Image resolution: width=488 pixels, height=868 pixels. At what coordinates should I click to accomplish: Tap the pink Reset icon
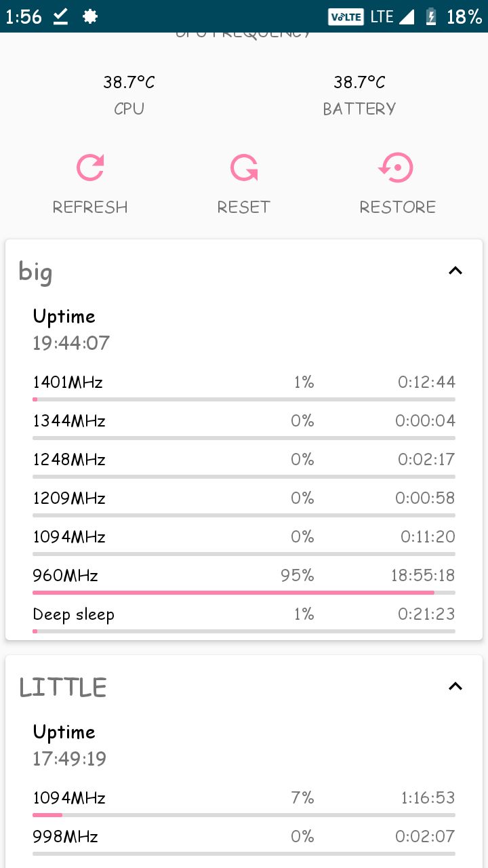[x=244, y=167]
